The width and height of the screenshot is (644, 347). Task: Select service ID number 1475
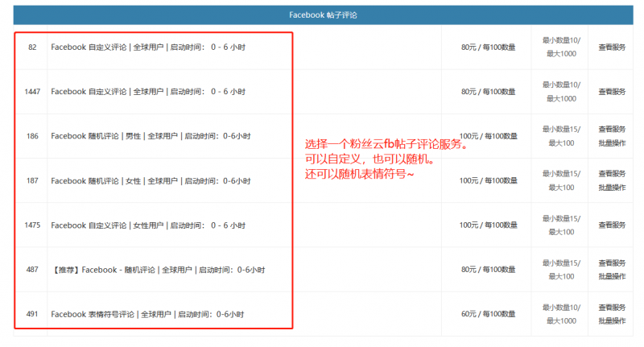point(32,225)
